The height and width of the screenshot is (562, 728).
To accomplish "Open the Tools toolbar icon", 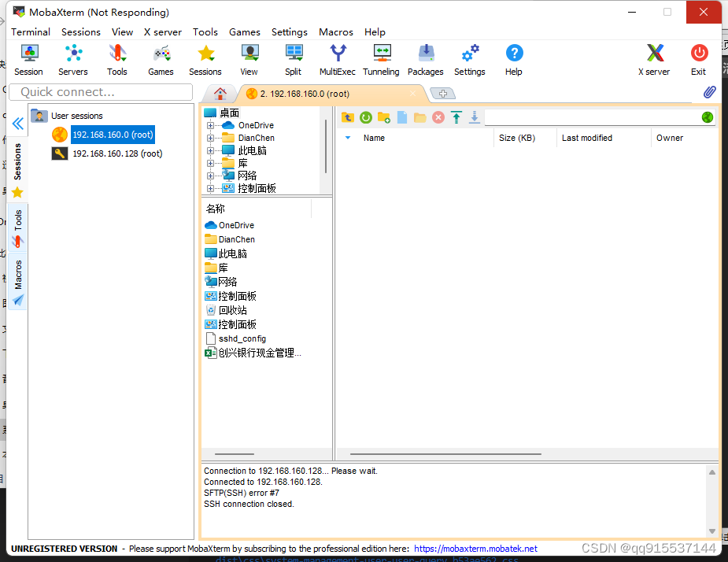I will [117, 60].
